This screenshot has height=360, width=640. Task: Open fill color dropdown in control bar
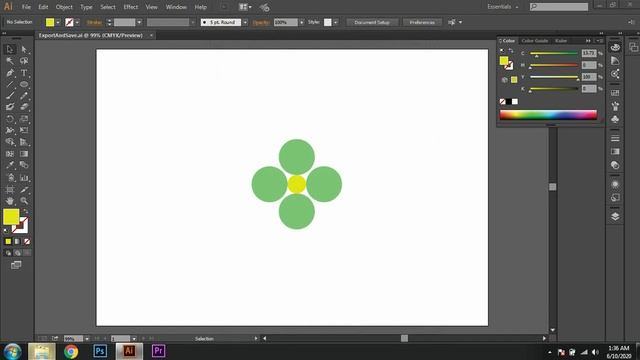tap(58, 22)
